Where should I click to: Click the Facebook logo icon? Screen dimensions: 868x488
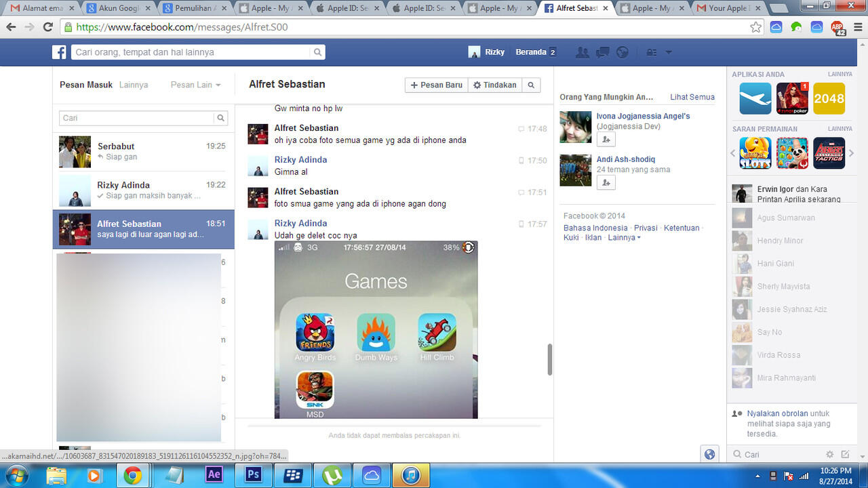tap(60, 52)
